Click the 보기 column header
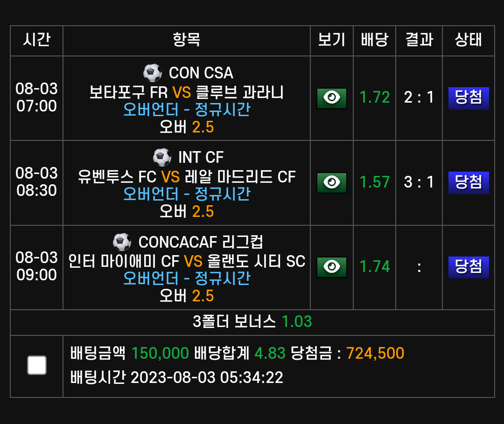The width and height of the screenshot is (504, 424). (331, 40)
